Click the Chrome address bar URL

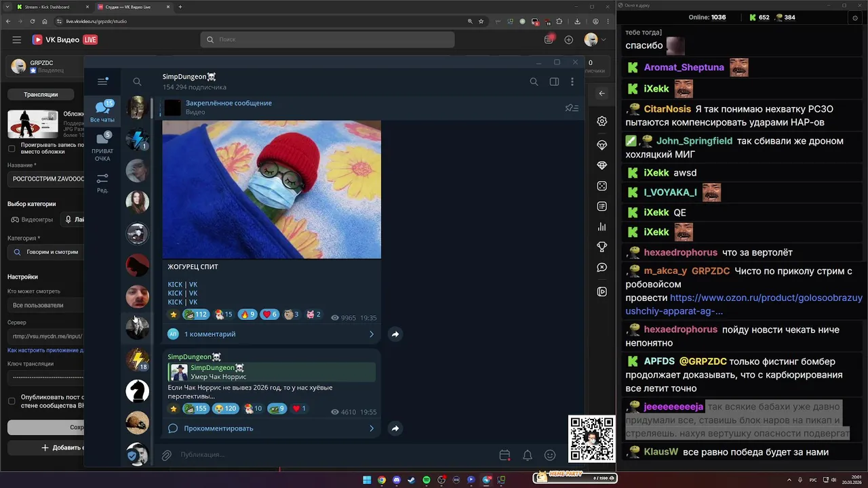tap(96, 21)
